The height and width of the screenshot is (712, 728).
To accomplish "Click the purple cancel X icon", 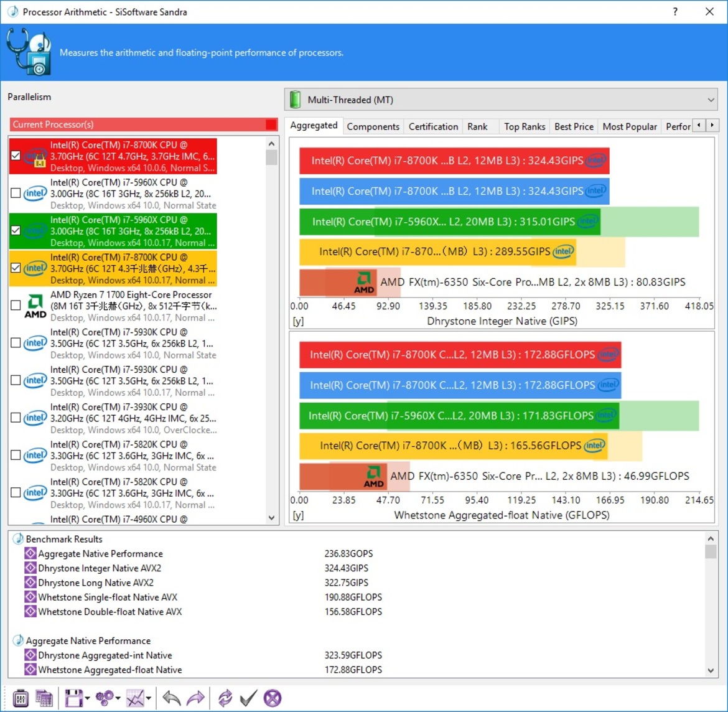I will click(x=273, y=698).
